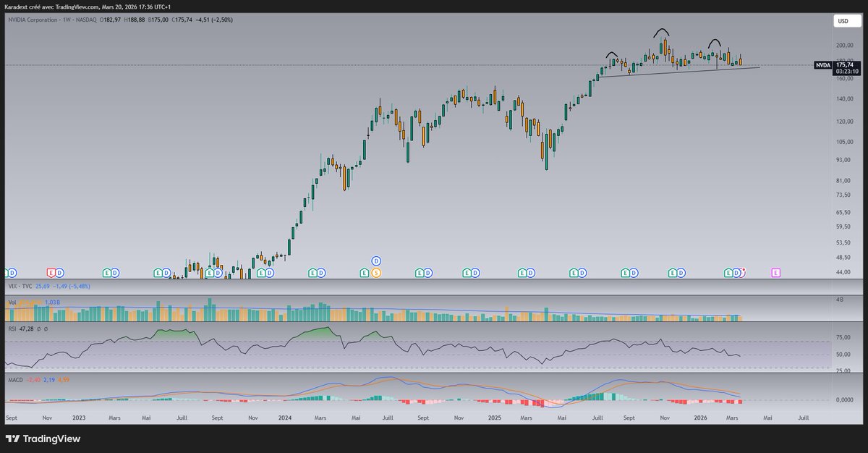Click the lone D dividend marker above the split icon
Viewport: 868px width, 453px height.
pos(375,260)
